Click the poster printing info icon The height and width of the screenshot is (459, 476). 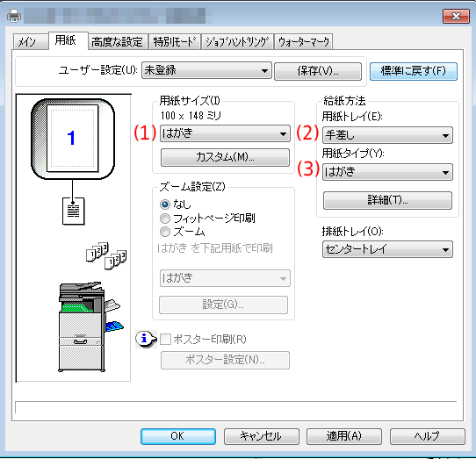tap(146, 339)
